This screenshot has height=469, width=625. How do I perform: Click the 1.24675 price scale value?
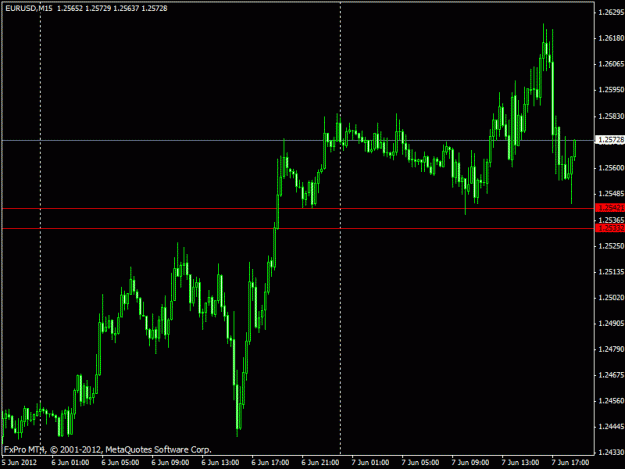point(611,375)
